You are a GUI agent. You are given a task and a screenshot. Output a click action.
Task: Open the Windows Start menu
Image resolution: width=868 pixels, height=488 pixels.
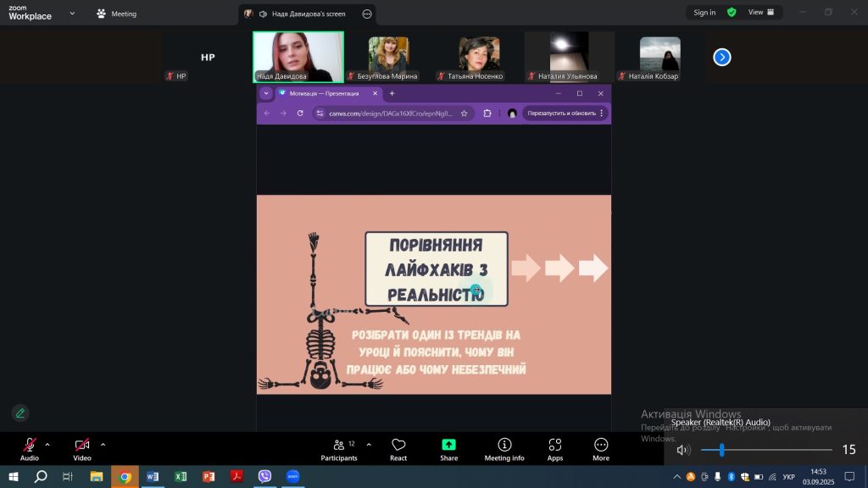click(x=14, y=476)
